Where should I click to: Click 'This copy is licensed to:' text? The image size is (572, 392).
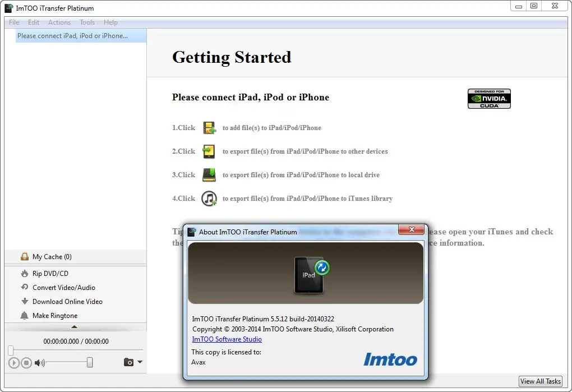(x=226, y=352)
